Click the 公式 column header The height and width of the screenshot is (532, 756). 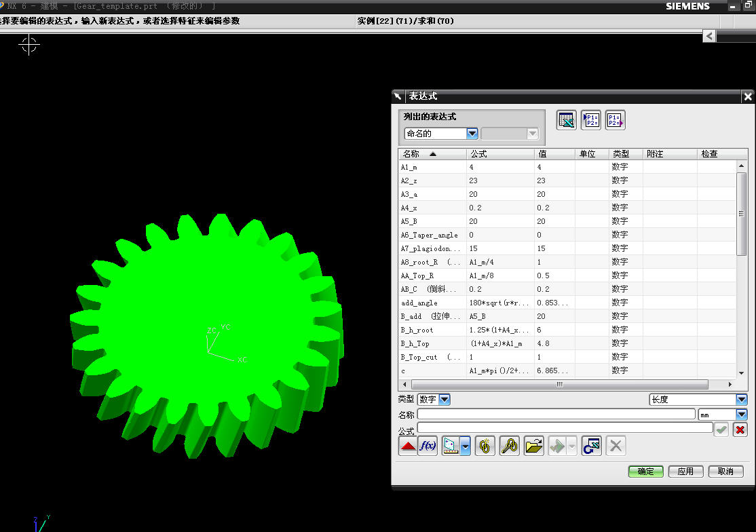(500, 154)
